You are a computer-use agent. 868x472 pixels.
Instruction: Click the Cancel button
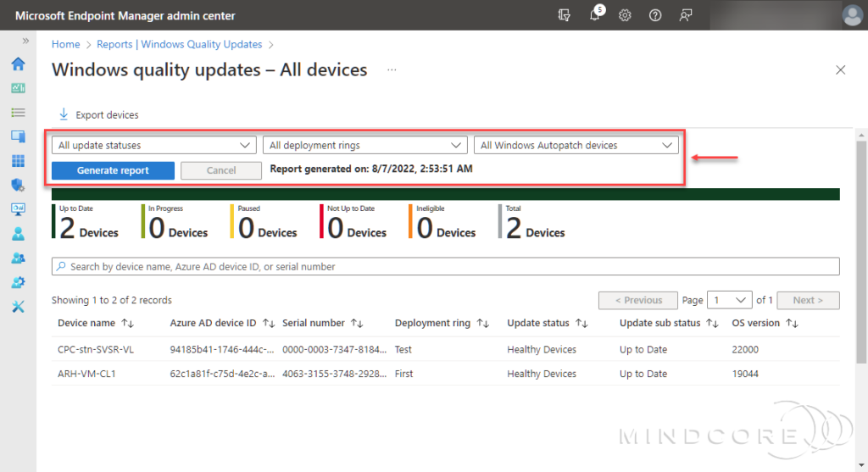click(x=221, y=170)
